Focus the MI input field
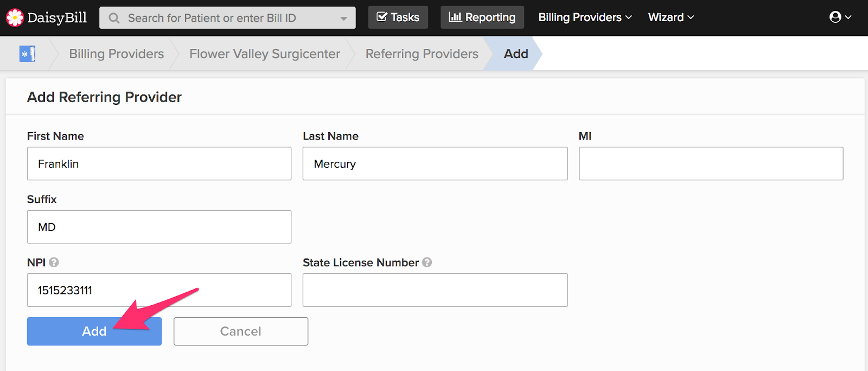Image resolution: width=868 pixels, height=371 pixels. (x=711, y=164)
